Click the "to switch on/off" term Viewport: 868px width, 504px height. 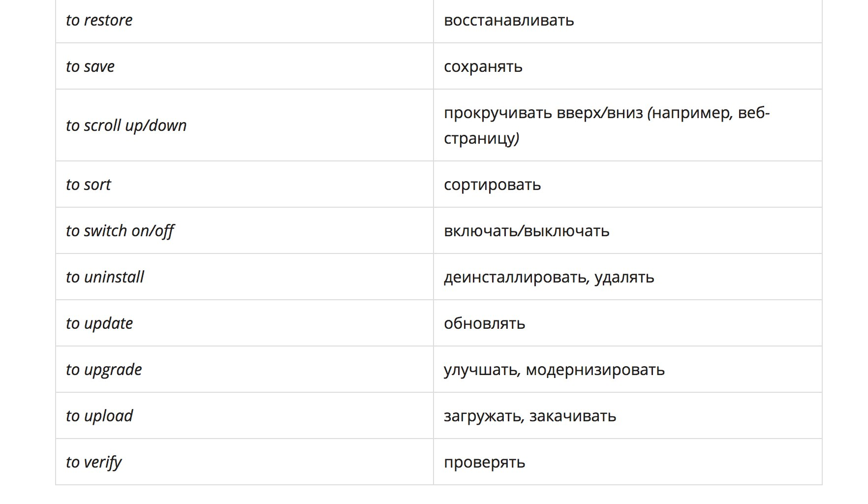[x=120, y=231]
